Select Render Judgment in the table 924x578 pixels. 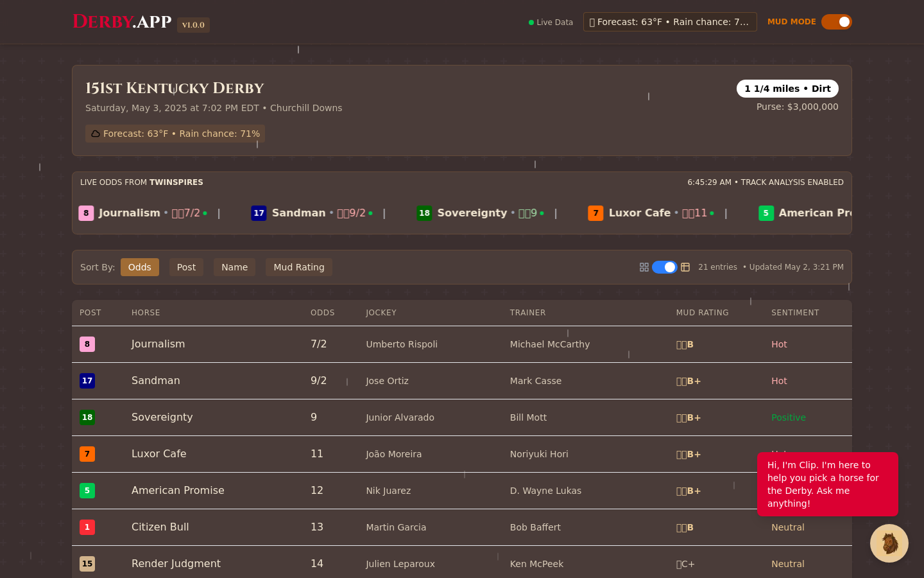pyautogui.click(x=176, y=564)
